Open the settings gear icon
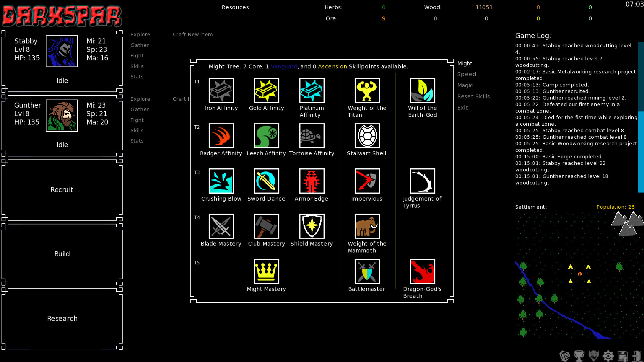Viewport: 644px width, 362px height. (x=608, y=355)
